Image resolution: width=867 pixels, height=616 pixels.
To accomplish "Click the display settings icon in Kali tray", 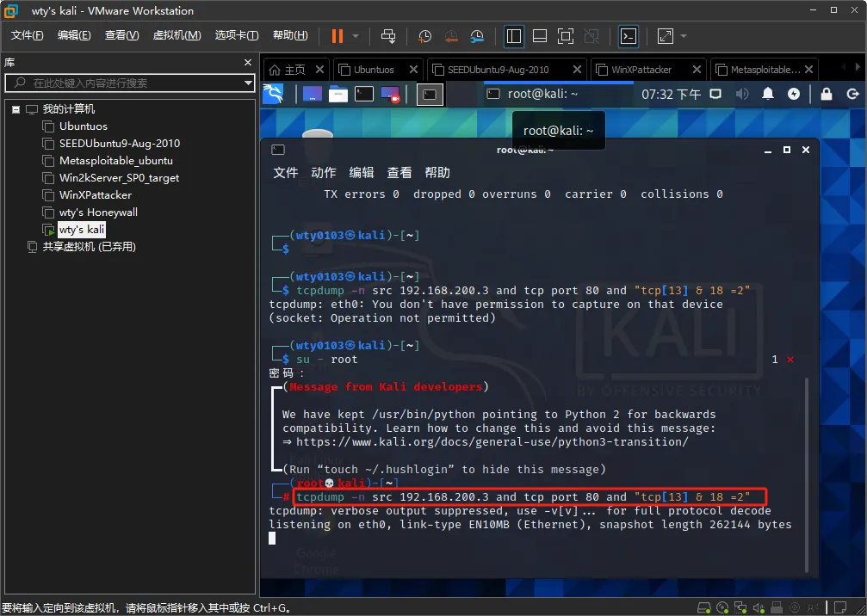I will (x=715, y=94).
